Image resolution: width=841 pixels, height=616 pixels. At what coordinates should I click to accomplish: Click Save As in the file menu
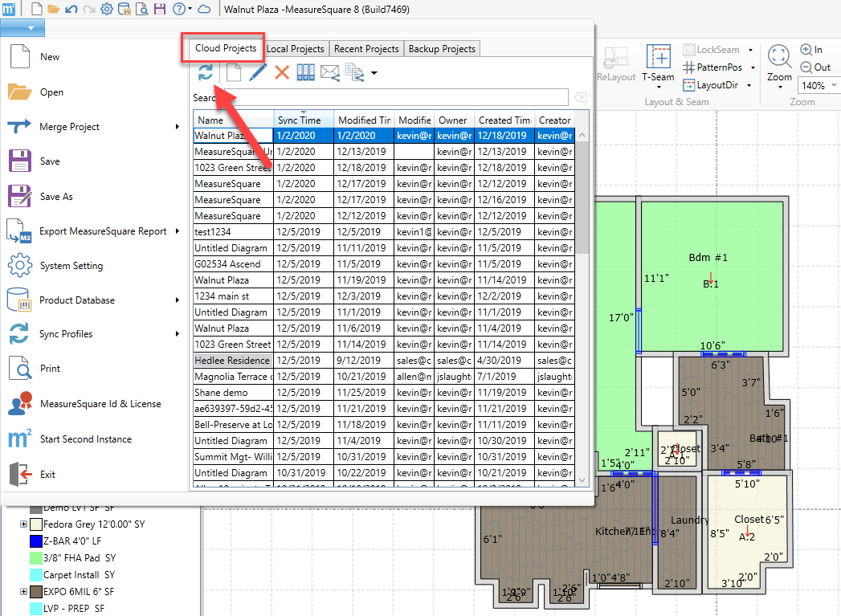pos(56,197)
